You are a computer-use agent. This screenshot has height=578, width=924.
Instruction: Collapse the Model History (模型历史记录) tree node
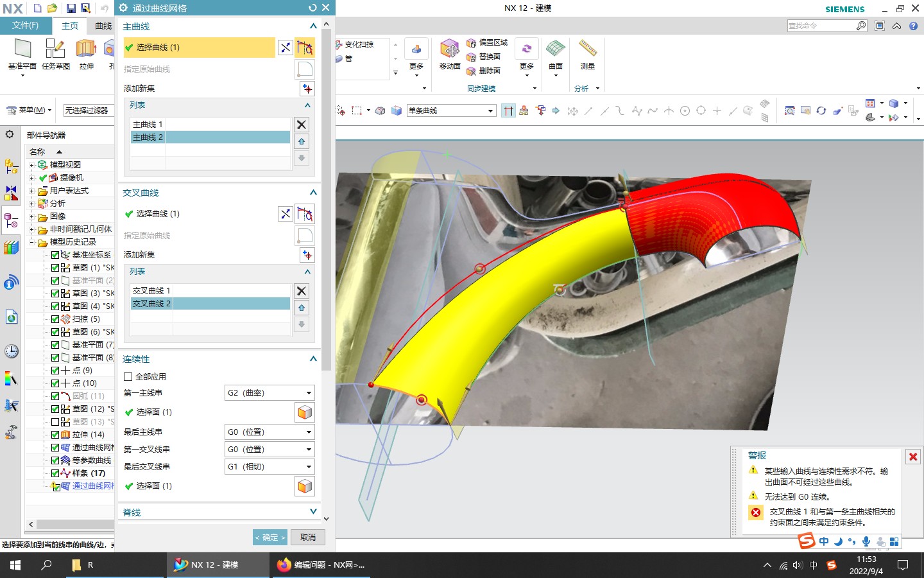(31, 242)
